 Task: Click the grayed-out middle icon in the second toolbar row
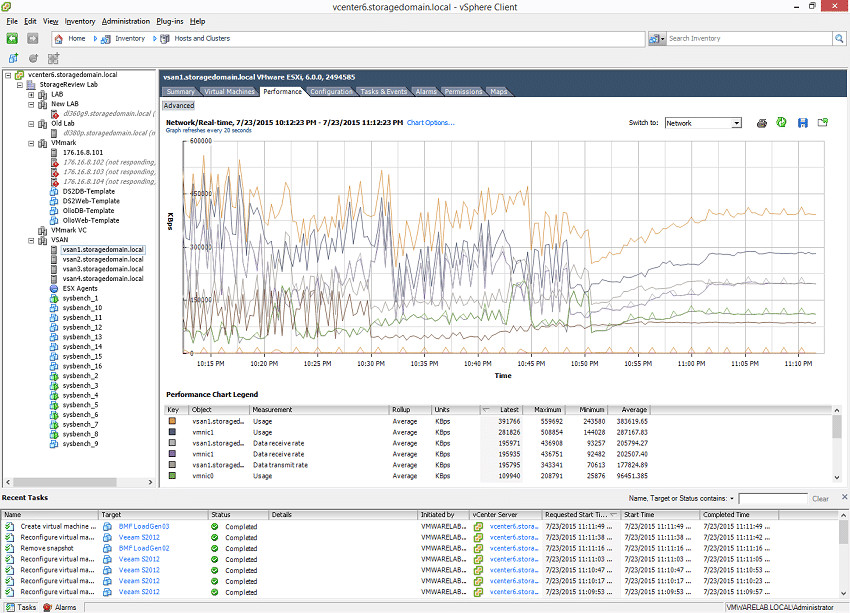pos(33,58)
